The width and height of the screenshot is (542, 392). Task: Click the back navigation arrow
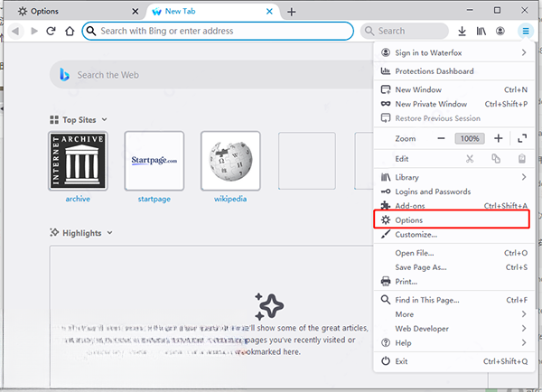tap(15, 31)
